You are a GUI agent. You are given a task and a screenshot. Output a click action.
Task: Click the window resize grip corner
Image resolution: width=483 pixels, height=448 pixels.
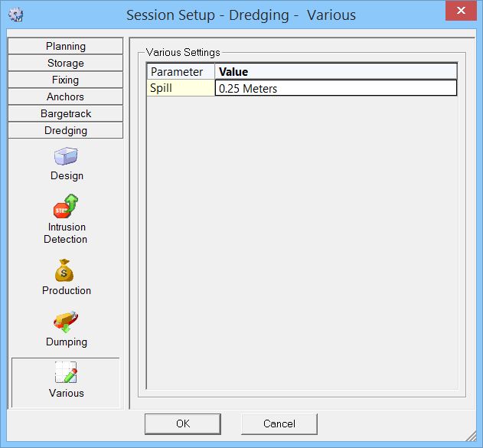tap(471, 436)
